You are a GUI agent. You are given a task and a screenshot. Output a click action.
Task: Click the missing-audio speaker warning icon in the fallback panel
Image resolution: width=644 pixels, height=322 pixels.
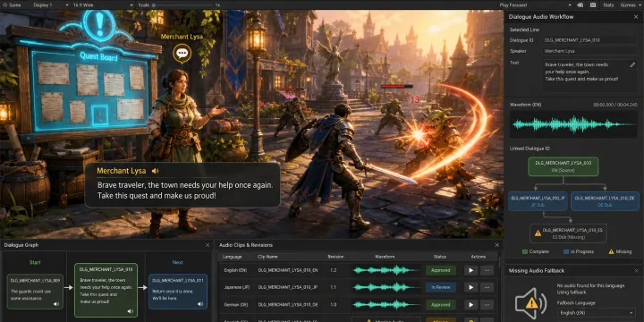(x=530, y=304)
